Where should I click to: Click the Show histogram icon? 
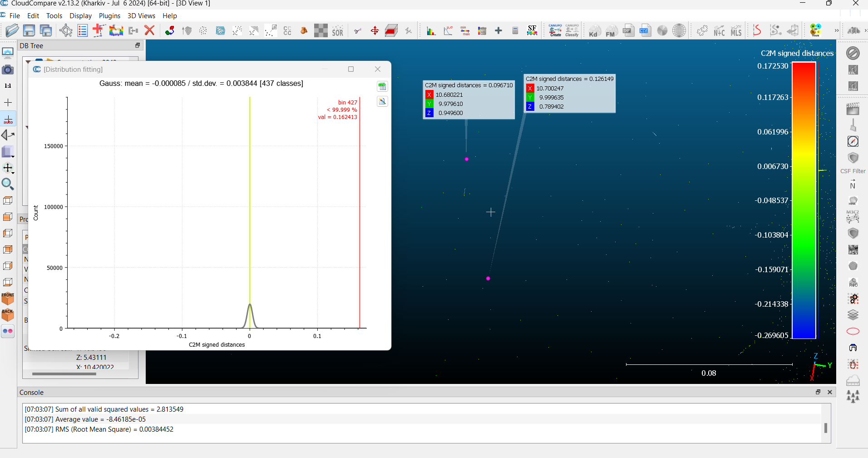tap(431, 31)
